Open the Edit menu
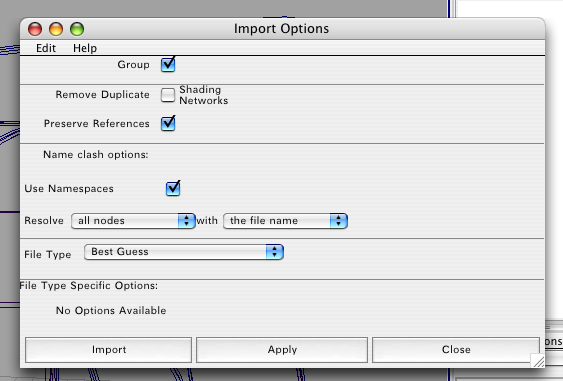The image size is (563, 381). (46, 48)
